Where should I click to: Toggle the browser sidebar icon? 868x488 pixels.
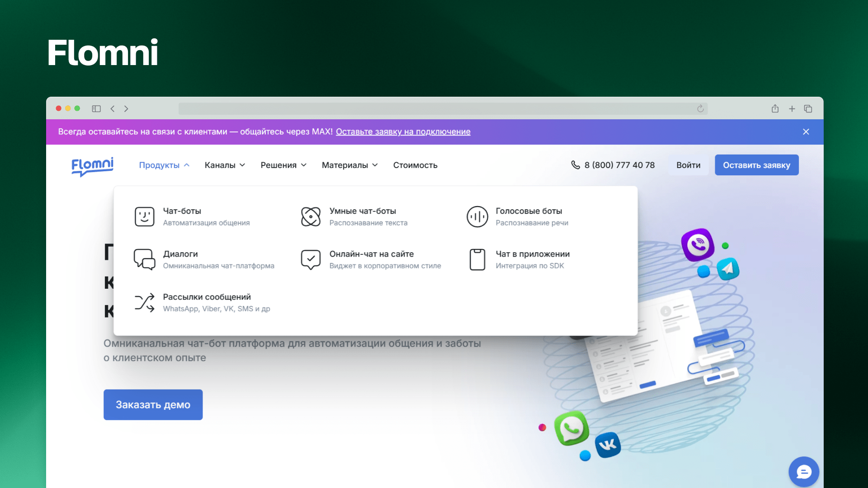pos(96,108)
